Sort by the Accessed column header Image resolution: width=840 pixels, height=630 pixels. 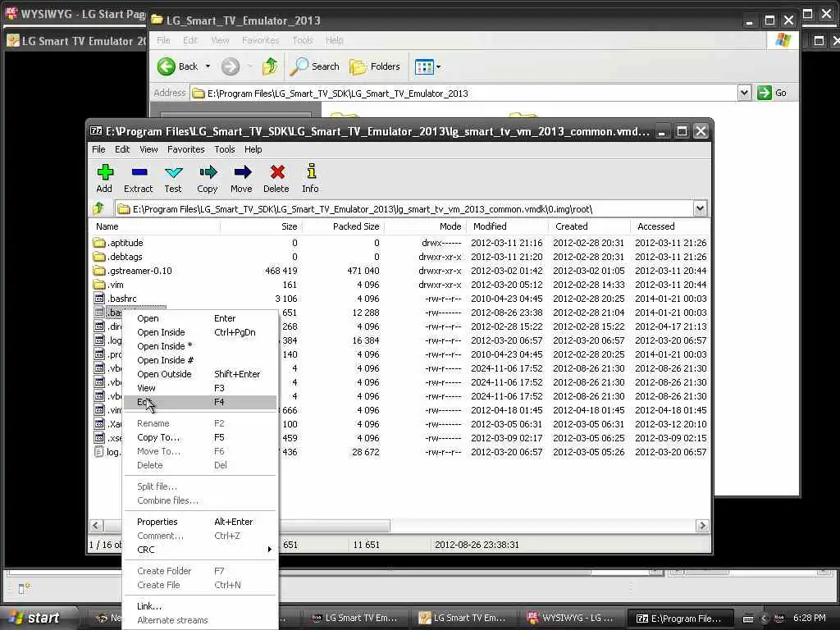click(671, 226)
